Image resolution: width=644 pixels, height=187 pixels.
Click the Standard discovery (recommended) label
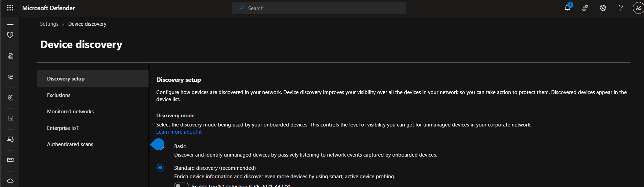[x=215, y=168]
